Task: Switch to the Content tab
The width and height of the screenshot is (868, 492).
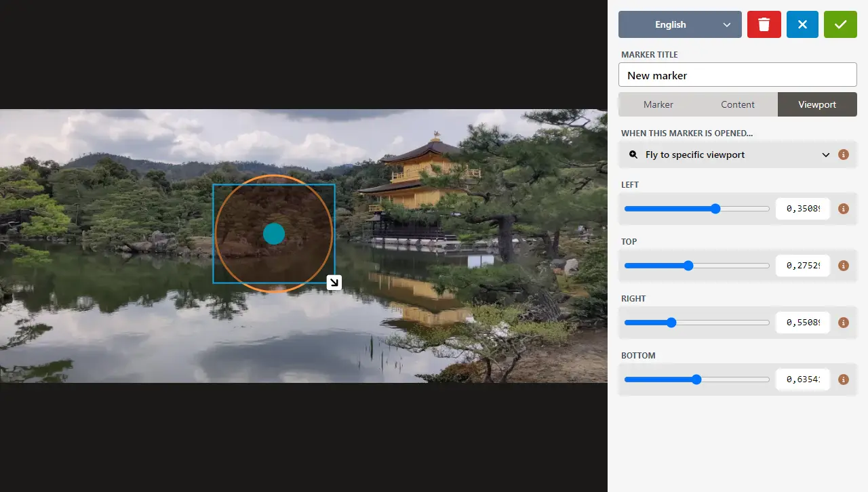Action: pos(738,104)
